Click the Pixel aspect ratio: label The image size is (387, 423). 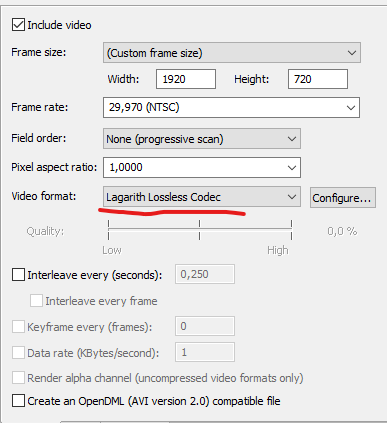click(x=54, y=167)
